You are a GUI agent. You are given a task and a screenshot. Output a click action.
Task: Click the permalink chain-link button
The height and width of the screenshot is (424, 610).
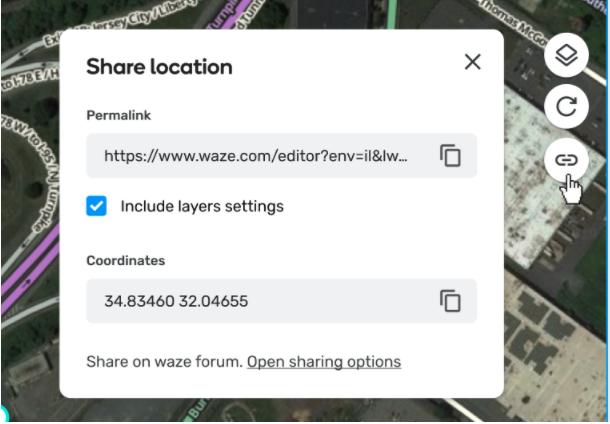(x=566, y=159)
